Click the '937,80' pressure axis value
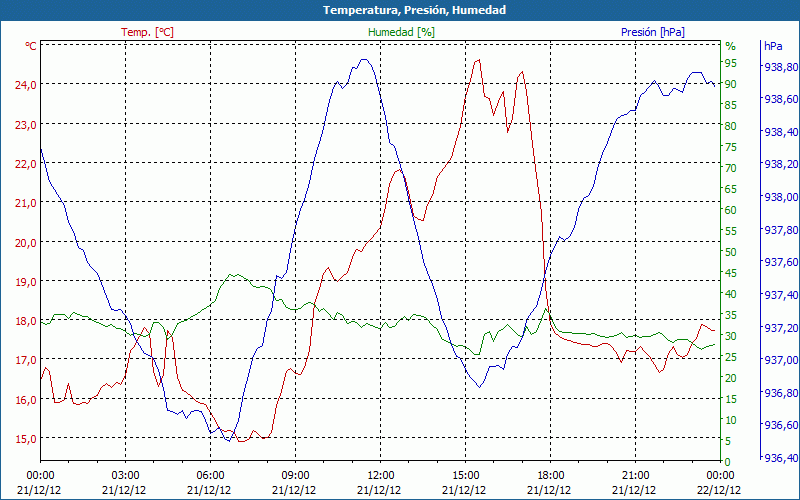 (x=779, y=230)
